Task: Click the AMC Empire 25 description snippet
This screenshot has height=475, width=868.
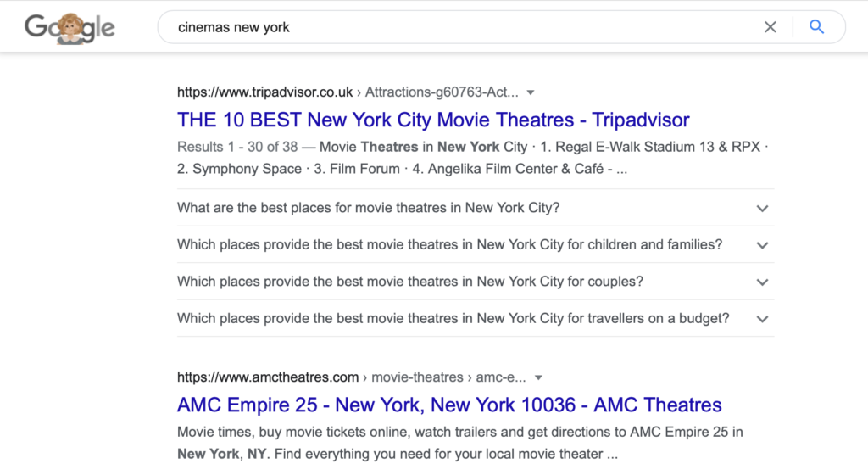Action: click(460, 443)
